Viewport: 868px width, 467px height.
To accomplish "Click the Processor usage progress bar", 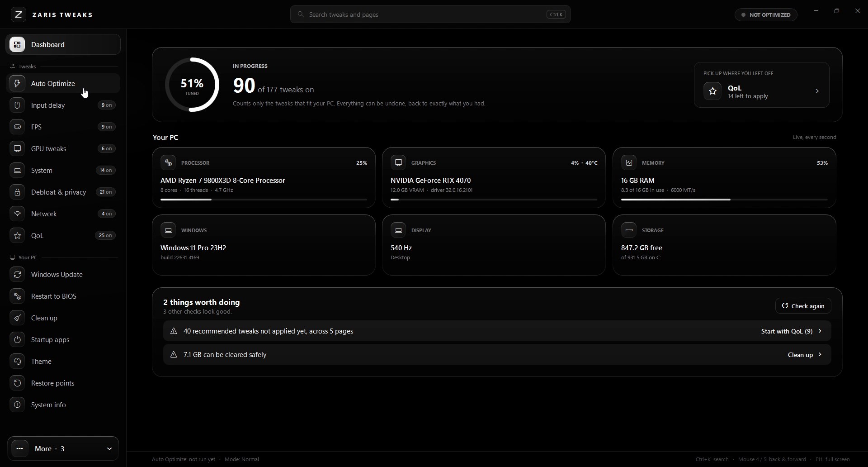I will (264, 200).
